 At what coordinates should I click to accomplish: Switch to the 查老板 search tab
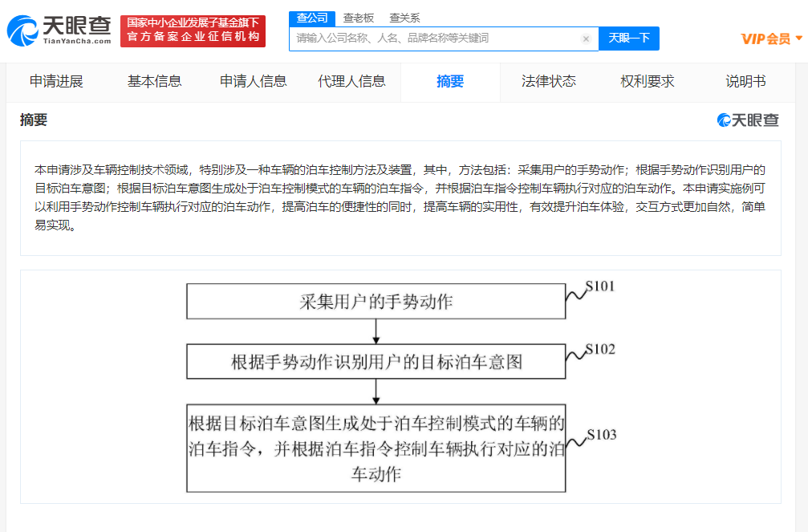[x=359, y=18]
